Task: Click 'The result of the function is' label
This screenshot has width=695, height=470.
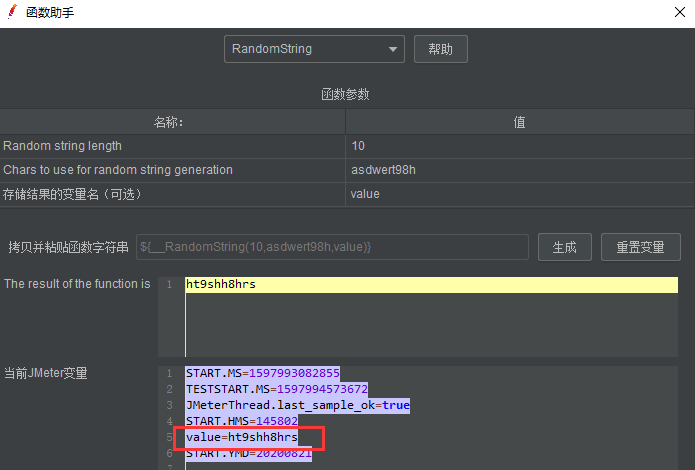Action: click(77, 284)
